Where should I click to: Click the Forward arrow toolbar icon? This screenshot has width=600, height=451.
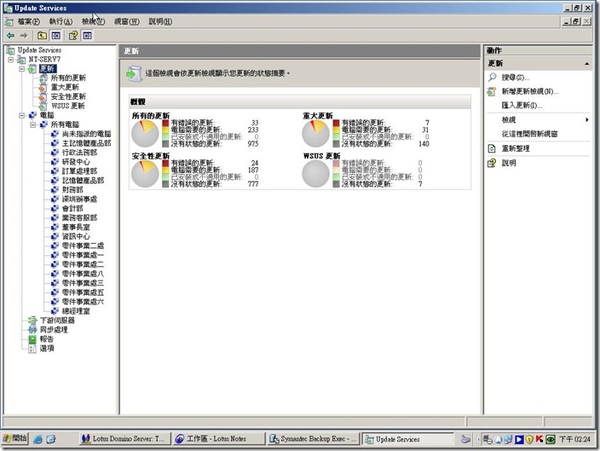(24, 36)
